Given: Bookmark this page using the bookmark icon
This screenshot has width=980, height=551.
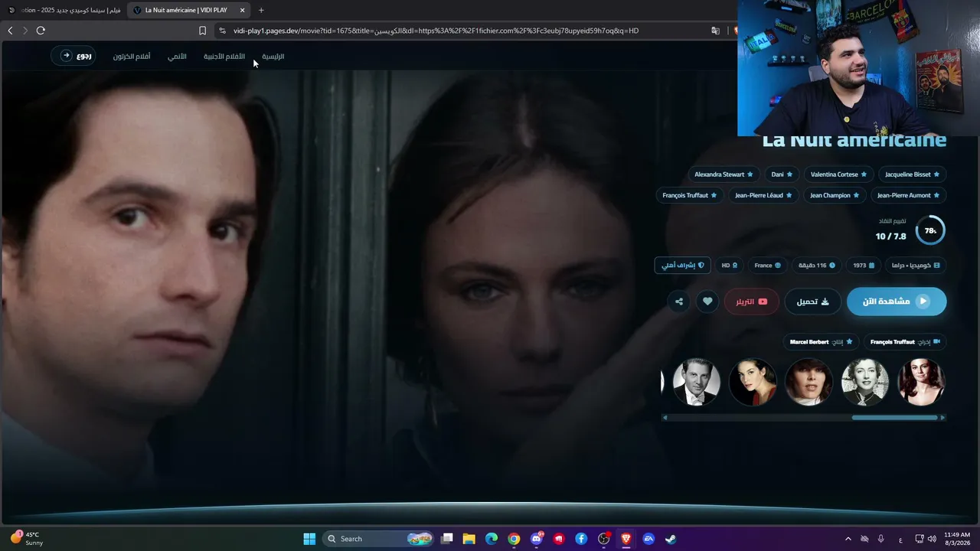Looking at the screenshot, I should click(x=202, y=31).
